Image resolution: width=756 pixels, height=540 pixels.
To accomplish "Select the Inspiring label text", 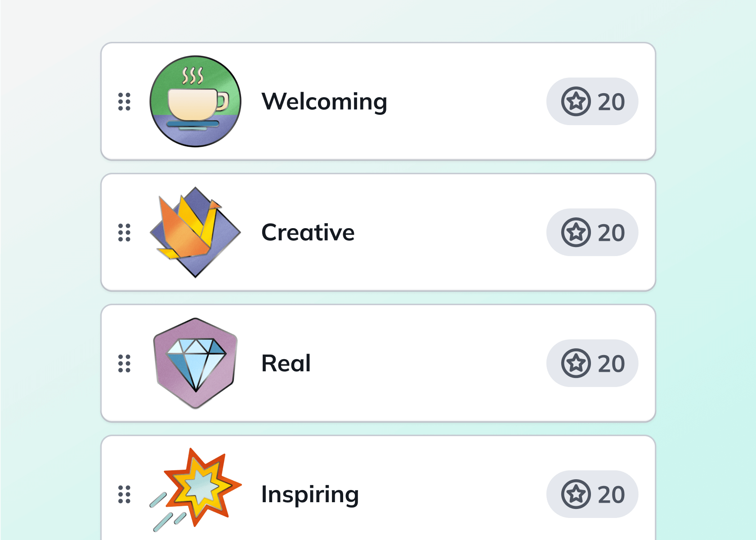I will [310, 494].
